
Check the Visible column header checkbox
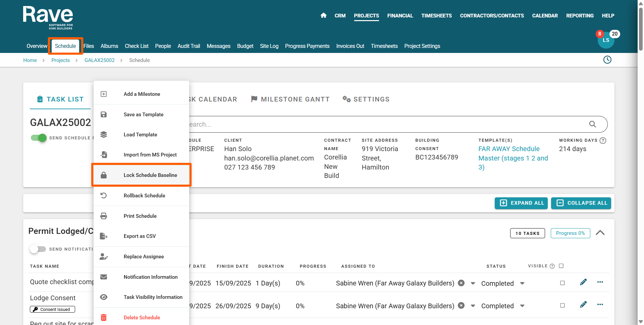[x=561, y=266]
